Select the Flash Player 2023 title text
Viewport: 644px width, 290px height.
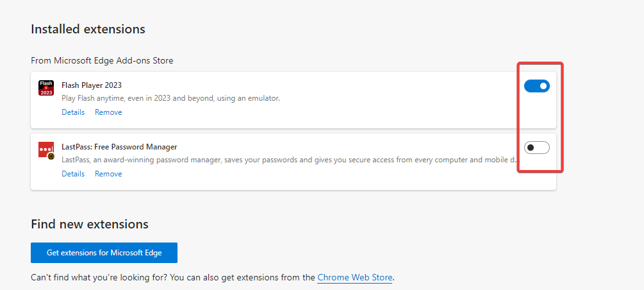[92, 85]
